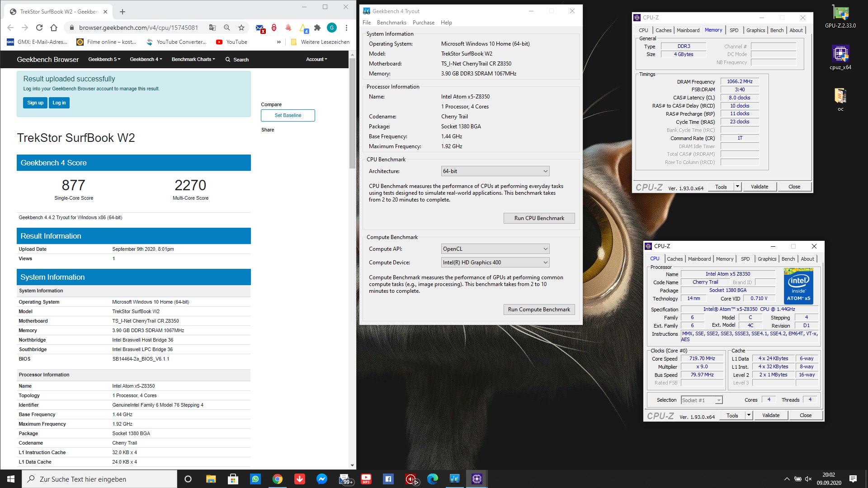
Task: Click Run CPU Benchmark button
Action: 539,218
